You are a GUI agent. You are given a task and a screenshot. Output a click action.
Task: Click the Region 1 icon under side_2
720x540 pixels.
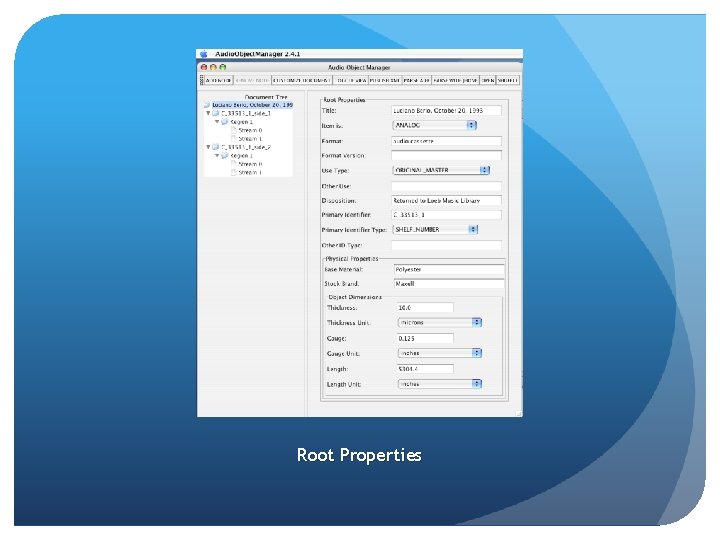click(225, 156)
